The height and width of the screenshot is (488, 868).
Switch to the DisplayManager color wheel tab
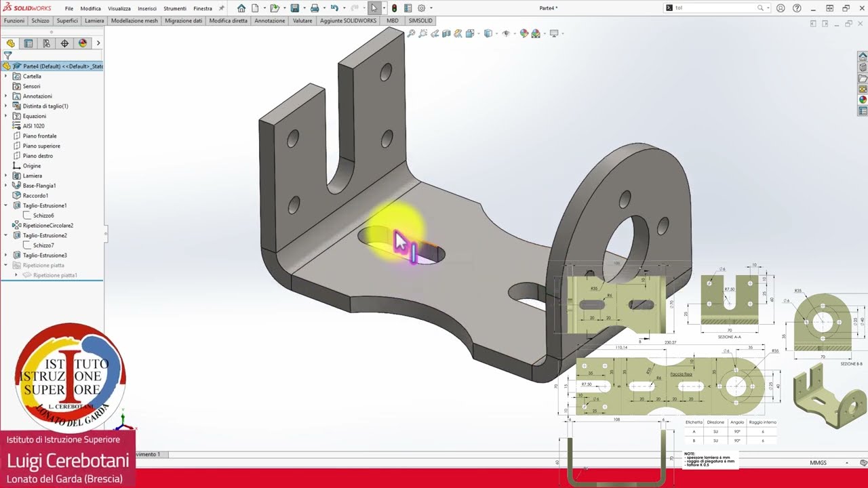[x=83, y=43]
